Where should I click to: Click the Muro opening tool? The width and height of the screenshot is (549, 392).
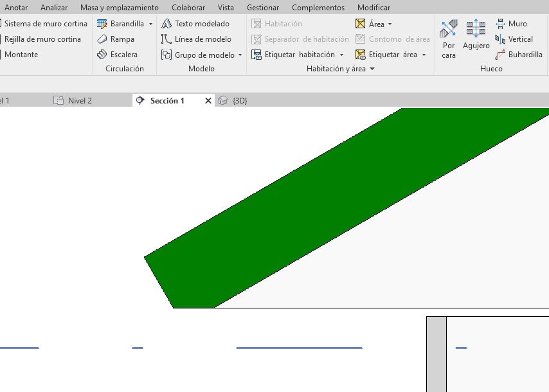pyautogui.click(x=512, y=24)
